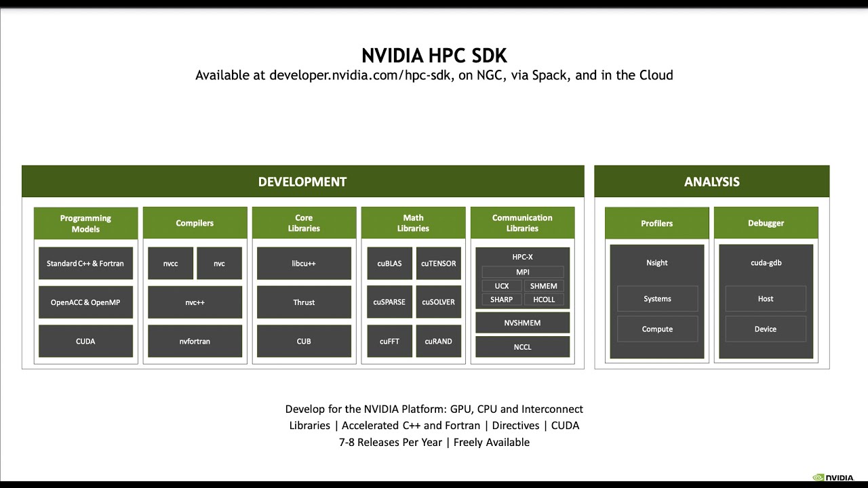Viewport: 868px width, 488px height.
Task: Click the nvcc compiler box
Action: pyautogui.click(x=171, y=263)
